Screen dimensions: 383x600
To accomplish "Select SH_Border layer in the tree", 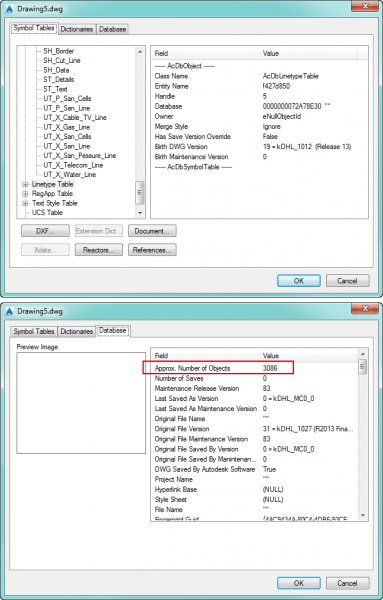I will pyautogui.click(x=59, y=51).
